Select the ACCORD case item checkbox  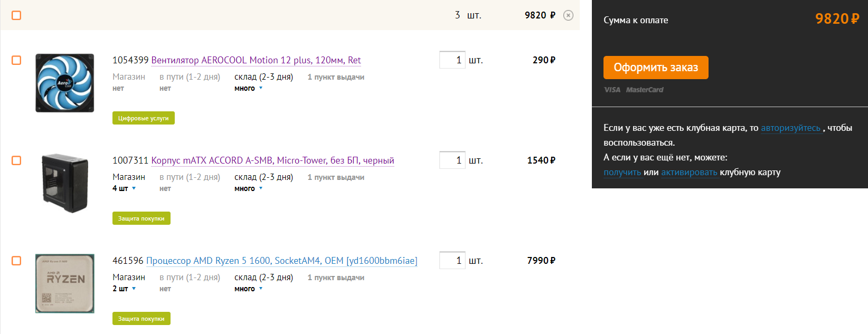click(x=16, y=160)
